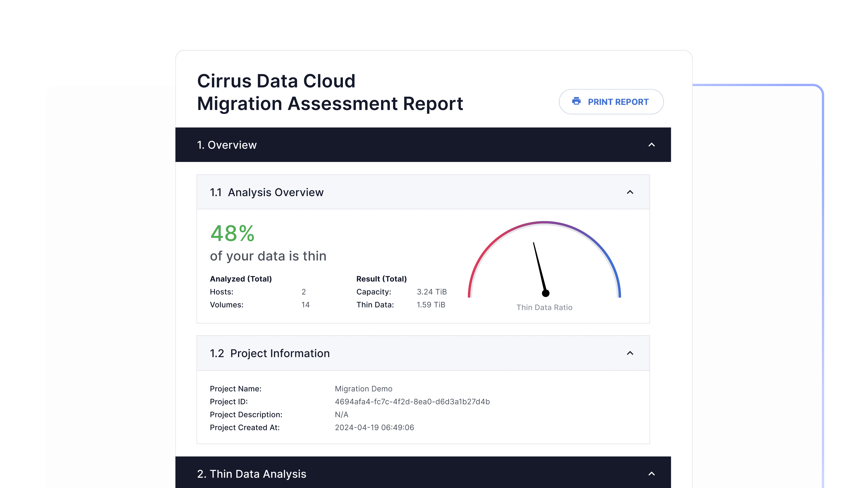868x488 pixels.
Task: Click the 2. Thin Data Analysis header
Action: (423, 472)
